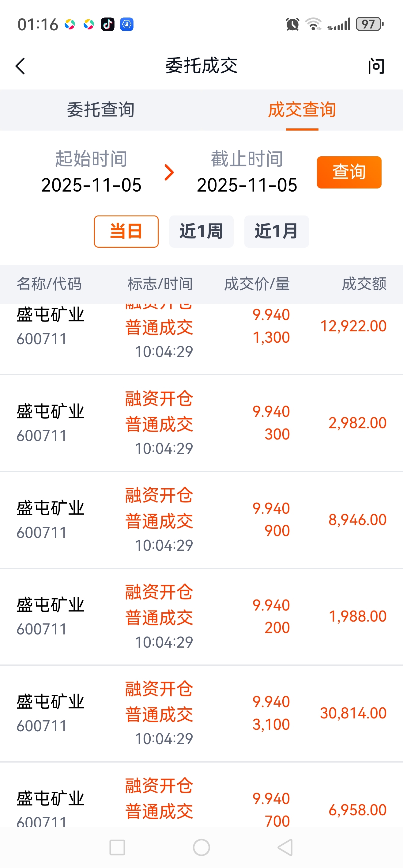Select the 近1月 date range option
The width and height of the screenshot is (403, 868).
coord(277,231)
